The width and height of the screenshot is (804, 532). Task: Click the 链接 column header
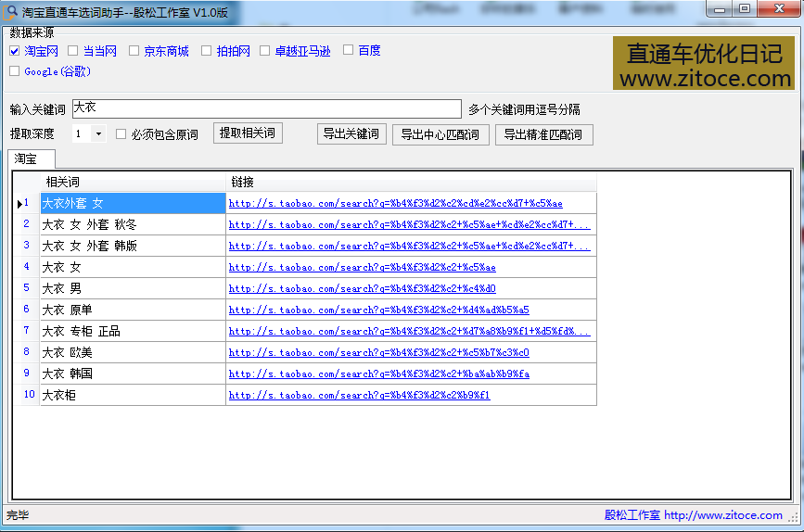pos(411,182)
